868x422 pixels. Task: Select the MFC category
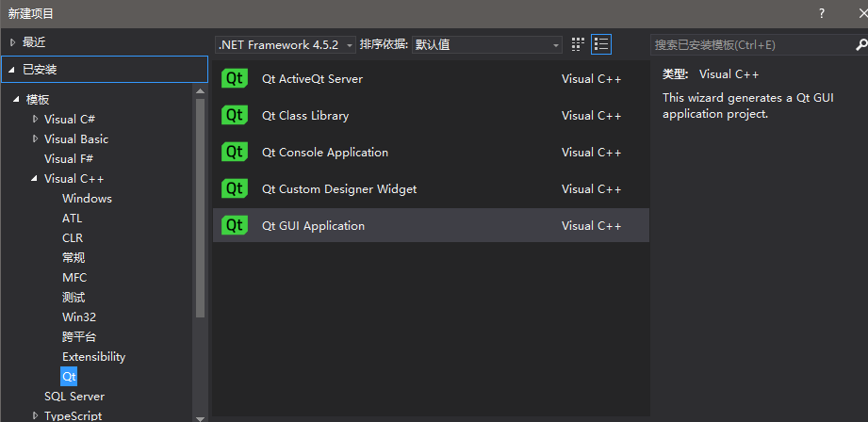click(74, 278)
